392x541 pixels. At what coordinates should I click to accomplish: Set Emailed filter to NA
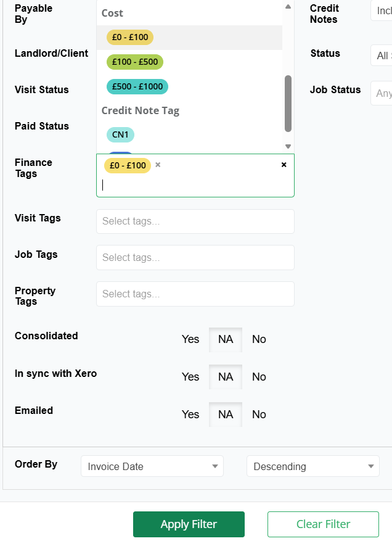pos(226,415)
